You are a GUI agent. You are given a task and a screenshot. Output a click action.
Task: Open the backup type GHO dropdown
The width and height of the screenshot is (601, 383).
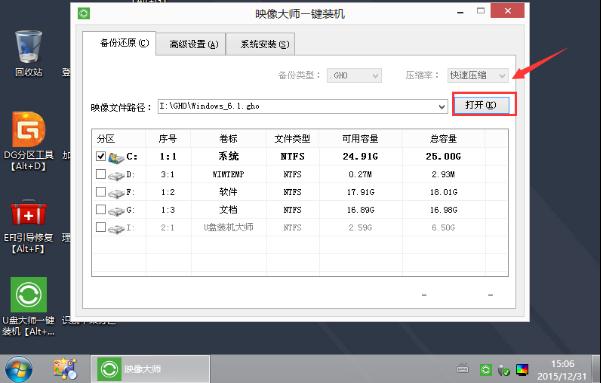(354, 76)
